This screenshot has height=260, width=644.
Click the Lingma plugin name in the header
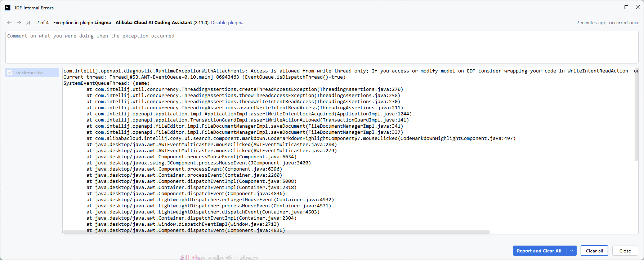(103, 23)
